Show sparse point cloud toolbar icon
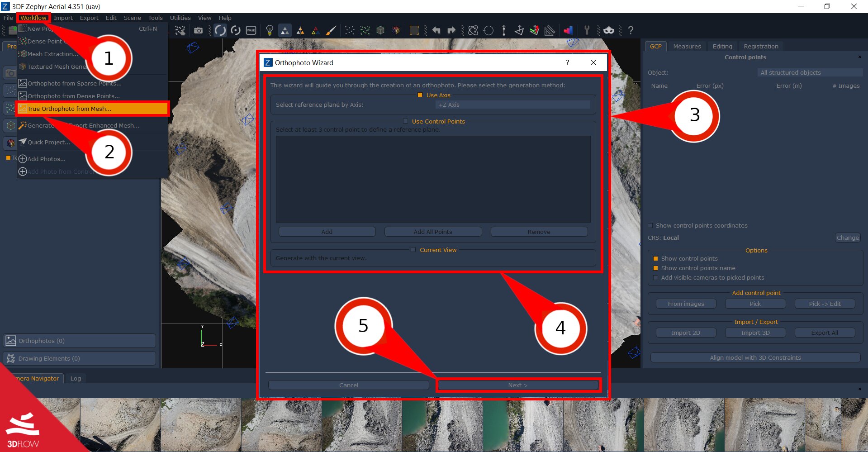The image size is (868, 452). click(x=350, y=30)
